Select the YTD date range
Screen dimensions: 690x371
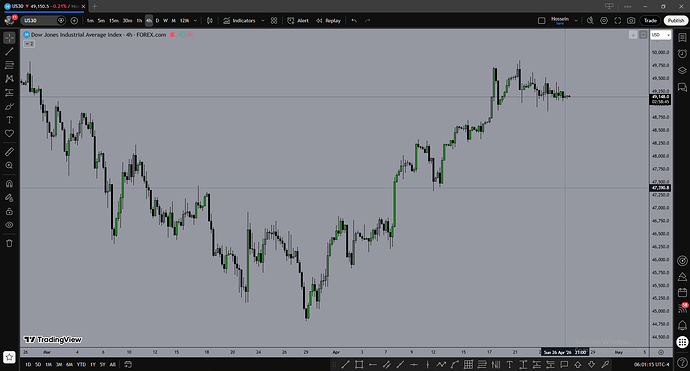[81, 364]
